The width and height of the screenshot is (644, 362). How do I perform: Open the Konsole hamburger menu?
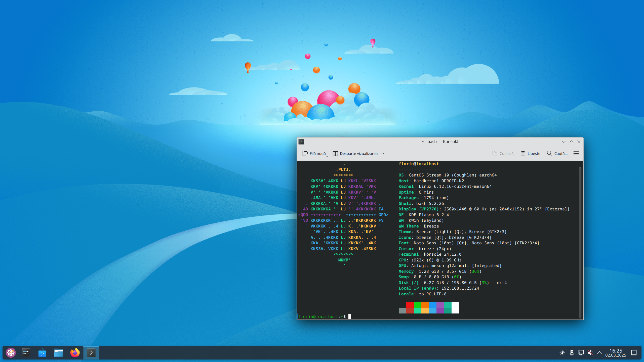576,154
